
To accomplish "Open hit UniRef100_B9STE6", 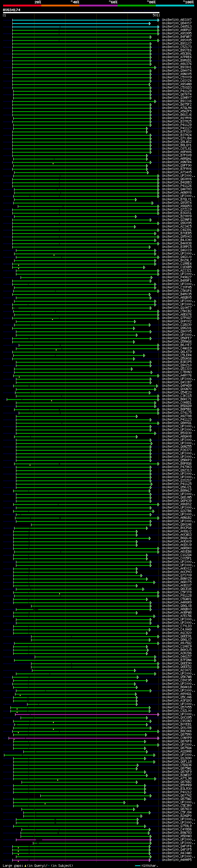I will click(176, 50).
